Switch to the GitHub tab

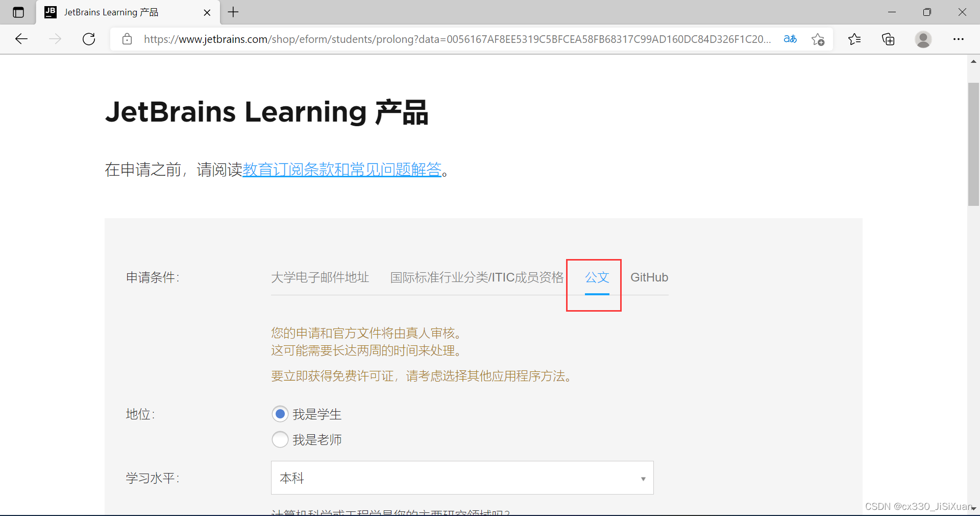click(649, 277)
